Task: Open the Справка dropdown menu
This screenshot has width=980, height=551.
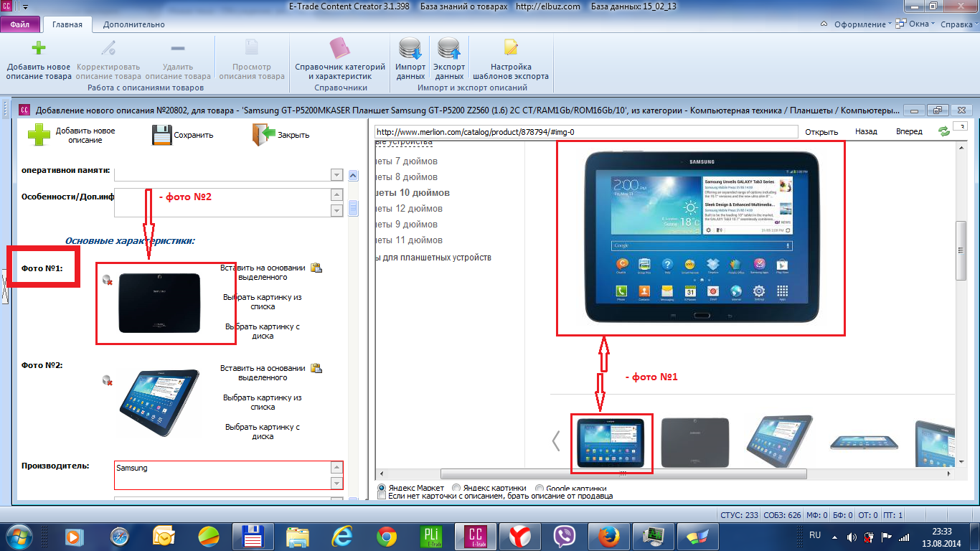Action: coord(960,24)
